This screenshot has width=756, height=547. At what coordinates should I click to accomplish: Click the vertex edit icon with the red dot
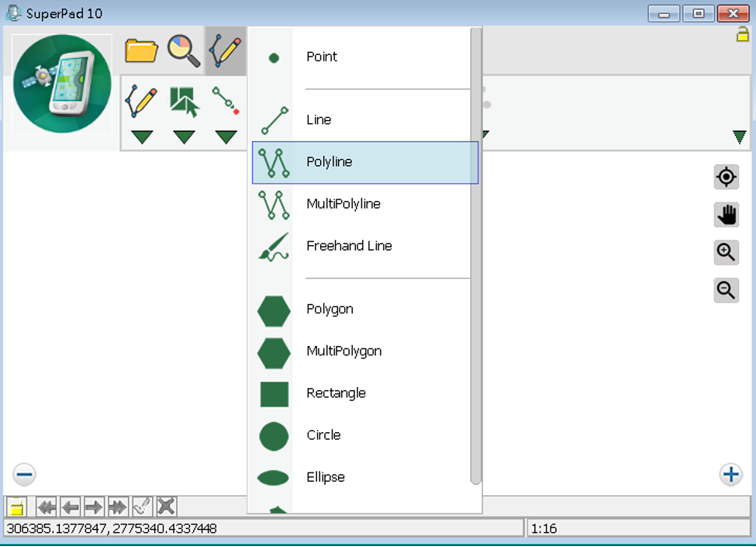[x=226, y=100]
